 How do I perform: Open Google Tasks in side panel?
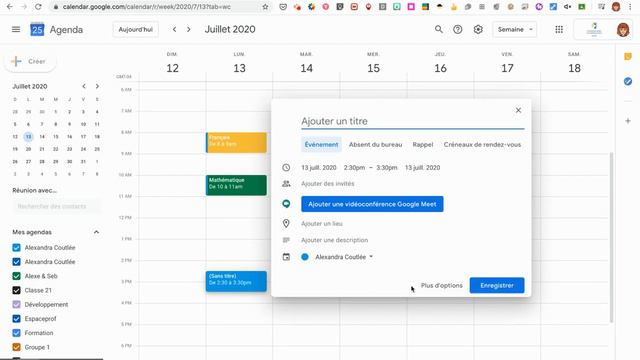click(x=628, y=82)
